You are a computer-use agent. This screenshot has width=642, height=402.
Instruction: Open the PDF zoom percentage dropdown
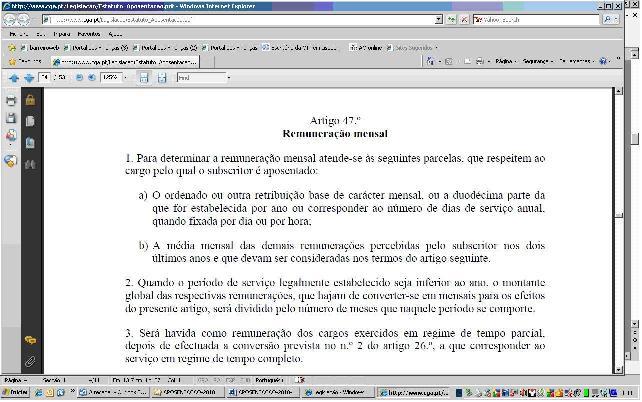pyautogui.click(x=125, y=77)
